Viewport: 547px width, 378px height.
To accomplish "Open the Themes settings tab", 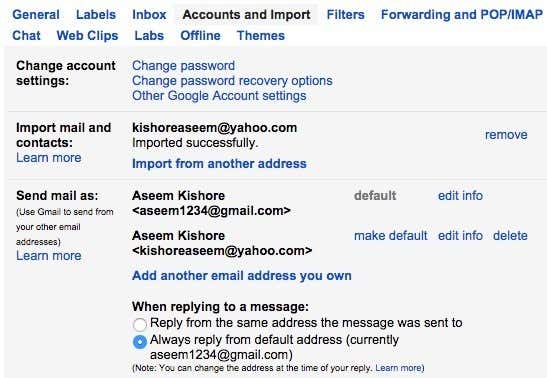I will click(x=261, y=36).
